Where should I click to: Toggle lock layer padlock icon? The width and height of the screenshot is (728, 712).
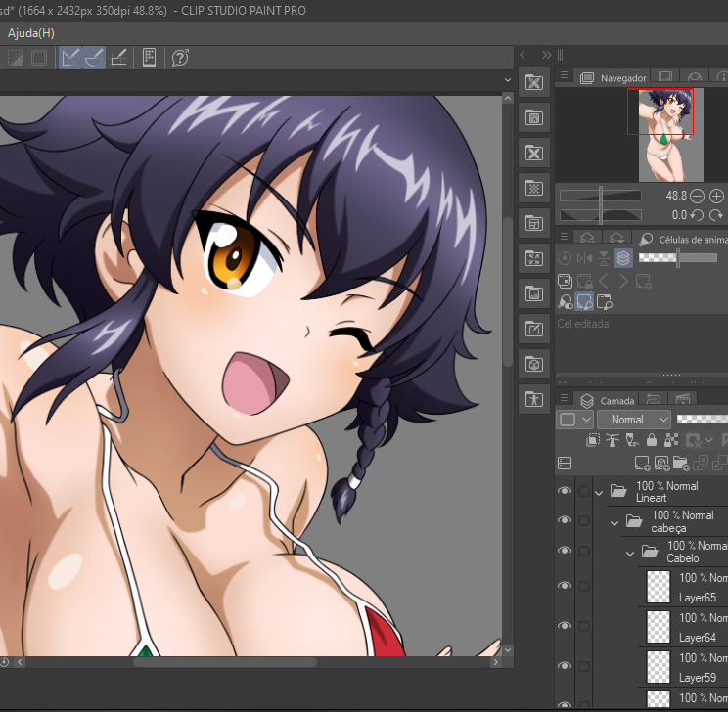pyautogui.click(x=652, y=440)
